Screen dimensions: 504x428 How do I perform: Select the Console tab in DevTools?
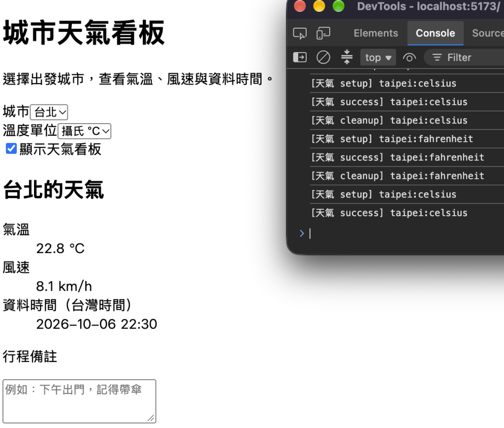[435, 33]
